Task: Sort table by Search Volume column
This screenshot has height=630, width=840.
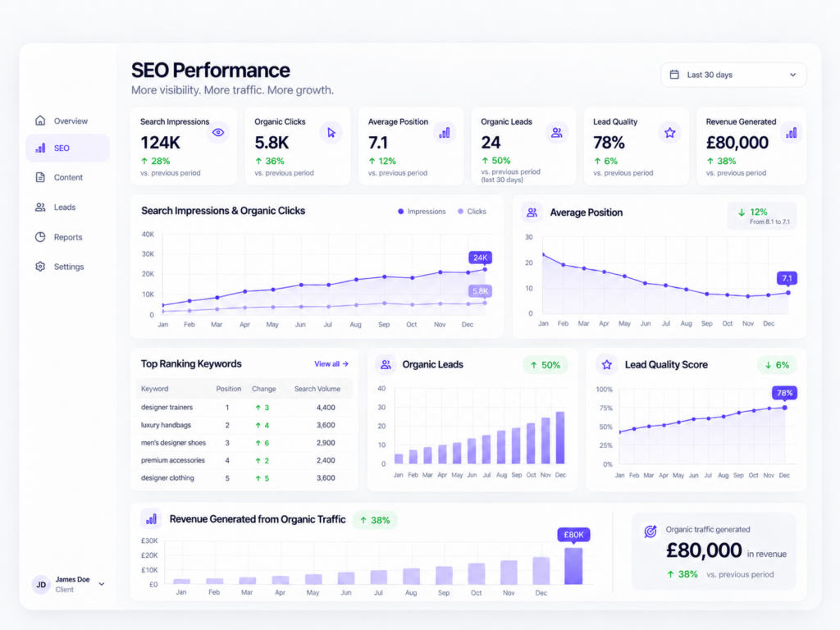Action: click(317, 389)
